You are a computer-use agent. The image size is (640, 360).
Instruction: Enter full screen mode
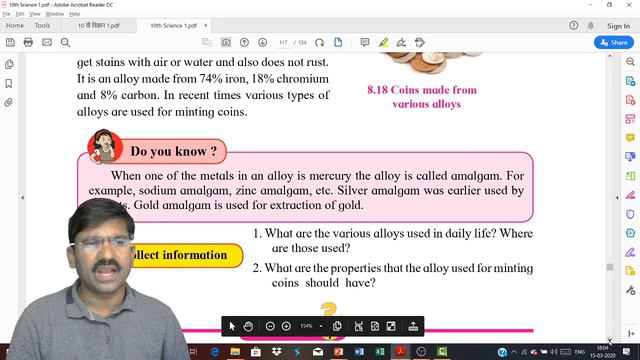click(x=391, y=326)
